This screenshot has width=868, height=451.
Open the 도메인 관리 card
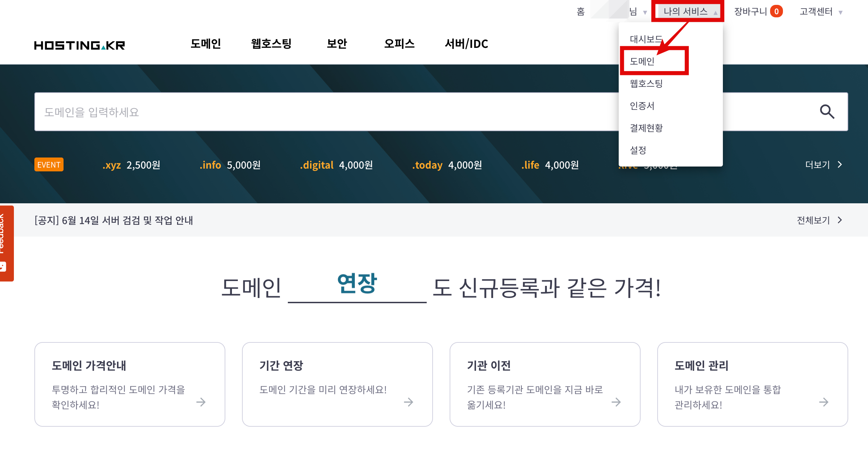(x=753, y=384)
